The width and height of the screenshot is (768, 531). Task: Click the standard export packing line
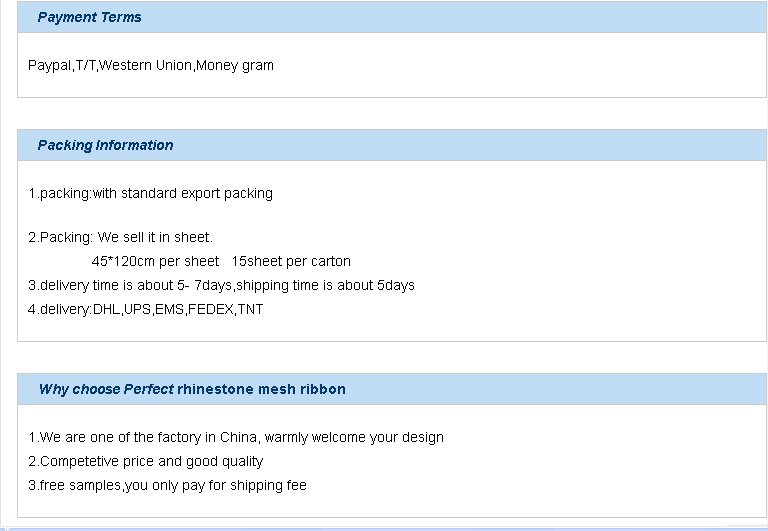(x=150, y=193)
